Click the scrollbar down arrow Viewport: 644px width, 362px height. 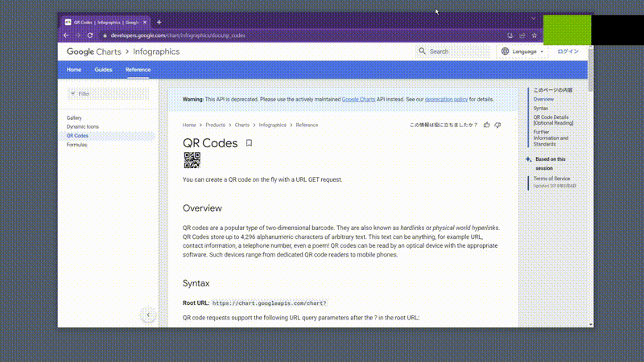(591, 325)
